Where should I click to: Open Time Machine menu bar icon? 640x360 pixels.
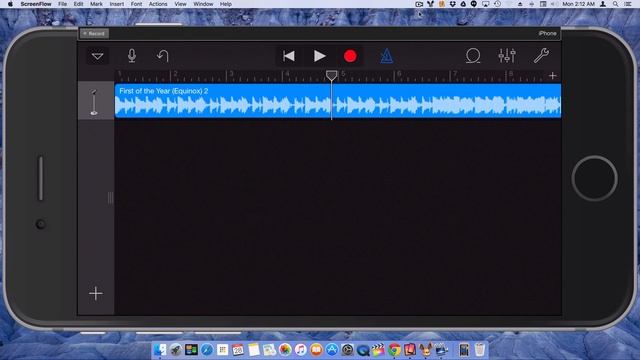click(497, 4)
